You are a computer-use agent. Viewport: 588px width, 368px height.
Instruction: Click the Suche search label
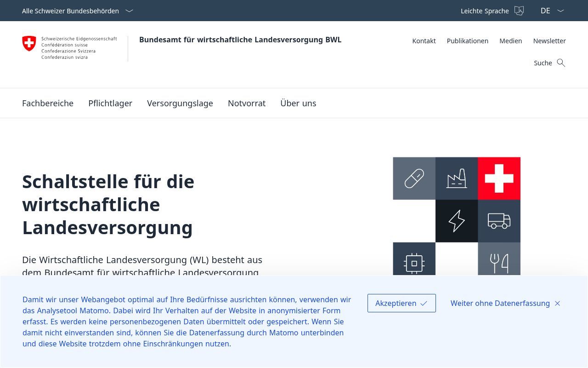tap(543, 63)
